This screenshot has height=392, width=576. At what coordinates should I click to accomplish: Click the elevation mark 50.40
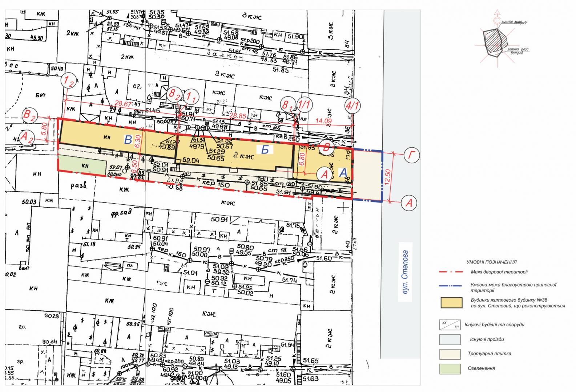tap(57, 69)
